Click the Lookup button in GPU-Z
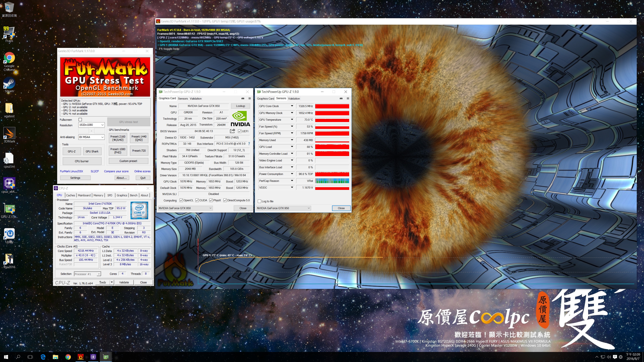Image resolution: width=644 pixels, height=362 pixels. point(240,106)
